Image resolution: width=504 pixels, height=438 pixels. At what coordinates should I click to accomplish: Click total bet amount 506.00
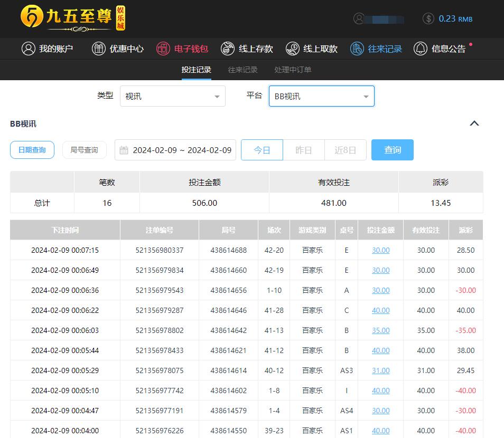204,203
